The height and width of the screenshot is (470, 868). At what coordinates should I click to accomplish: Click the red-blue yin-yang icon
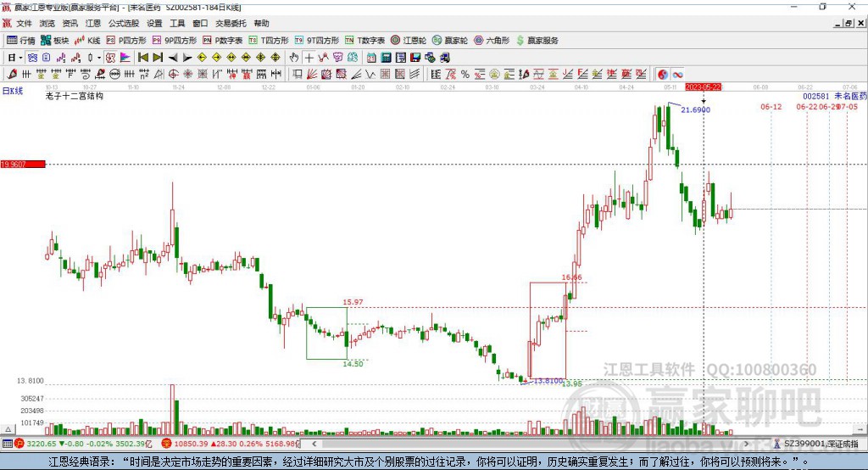click(663, 75)
